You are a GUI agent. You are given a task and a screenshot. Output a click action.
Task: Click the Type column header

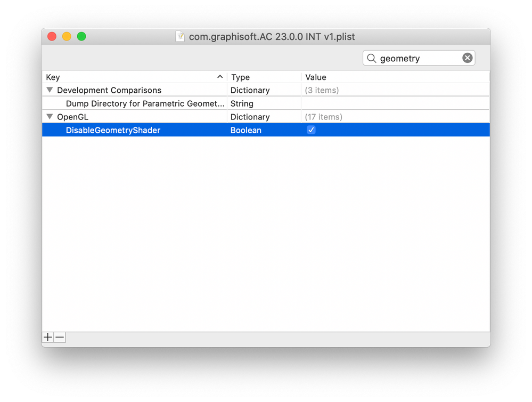coord(264,77)
